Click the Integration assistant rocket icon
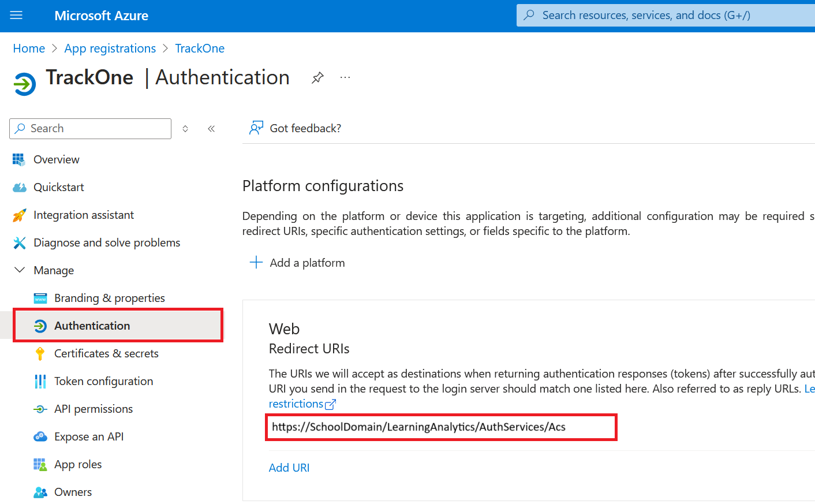Image resolution: width=815 pixels, height=504 pixels. click(x=19, y=215)
